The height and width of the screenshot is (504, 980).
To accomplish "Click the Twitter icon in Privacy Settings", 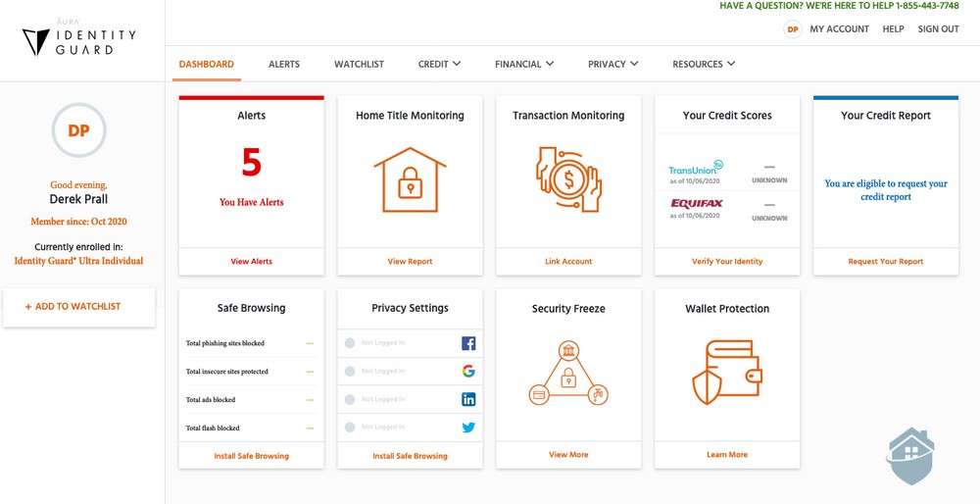I will point(468,428).
